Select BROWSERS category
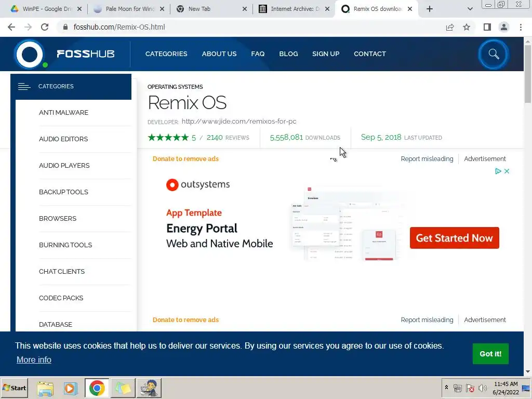 point(58,219)
